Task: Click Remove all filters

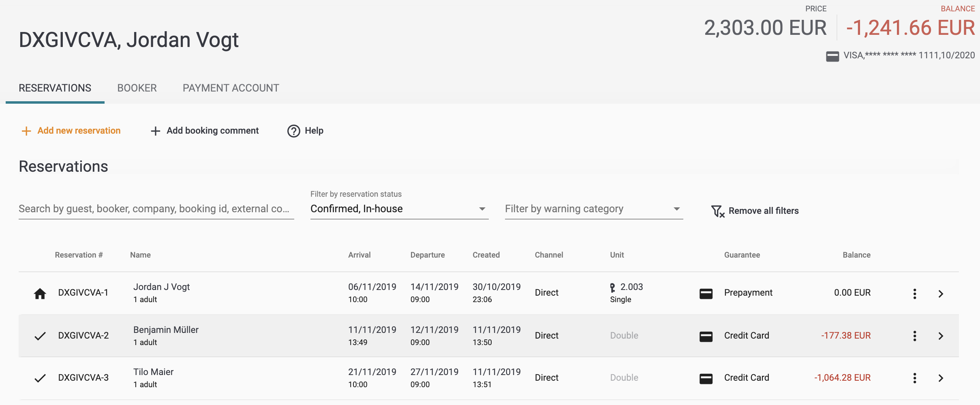Action: [x=755, y=211]
